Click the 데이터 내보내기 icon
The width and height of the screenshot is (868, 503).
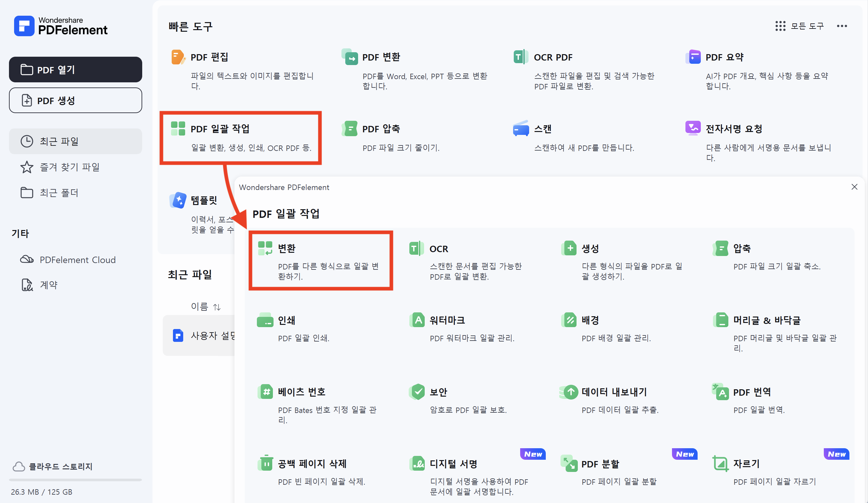pyautogui.click(x=570, y=392)
